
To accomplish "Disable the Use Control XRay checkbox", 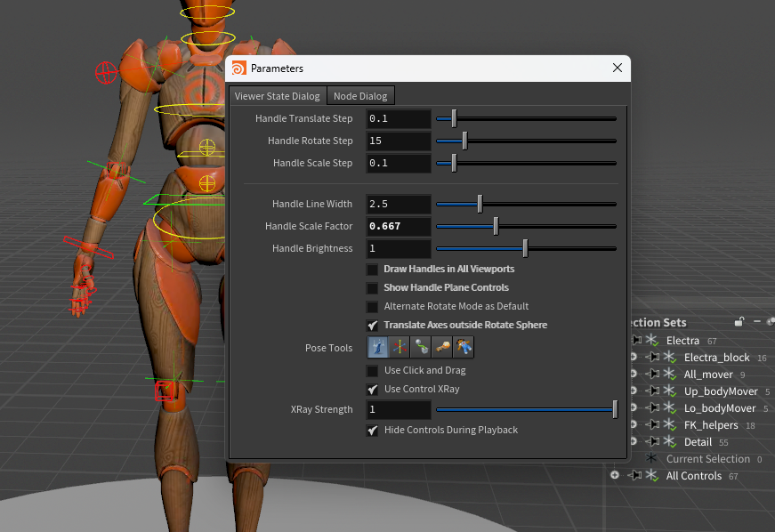I will (372, 390).
